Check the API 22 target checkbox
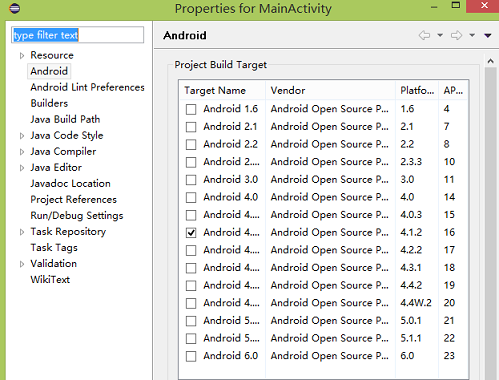 click(191, 339)
